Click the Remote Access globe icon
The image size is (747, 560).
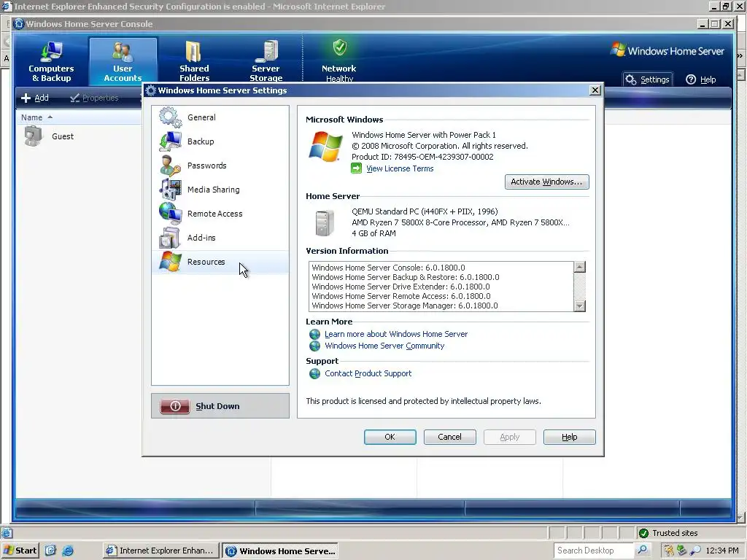tap(170, 214)
